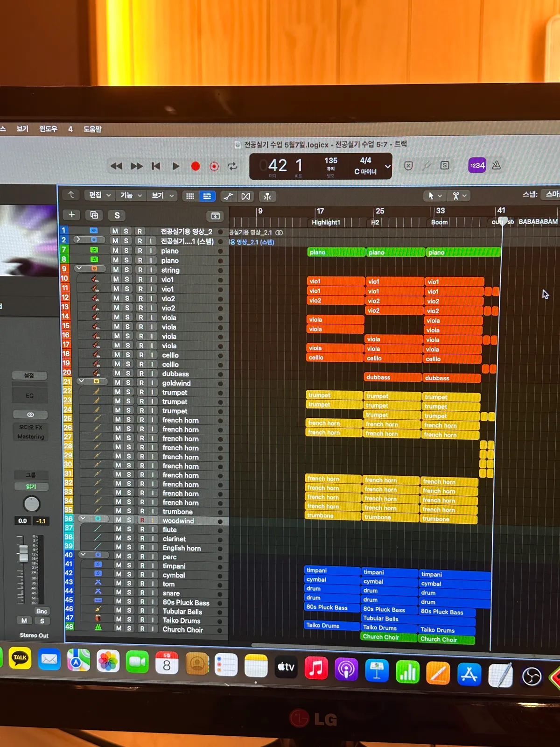Show automation with the curve icon
Viewport: 560px width, 747px height.
(x=228, y=196)
